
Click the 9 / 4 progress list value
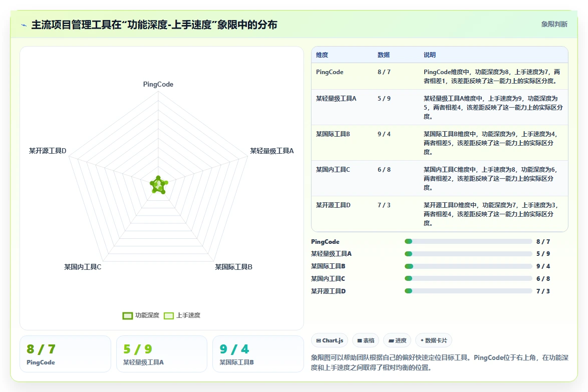pyautogui.click(x=543, y=266)
